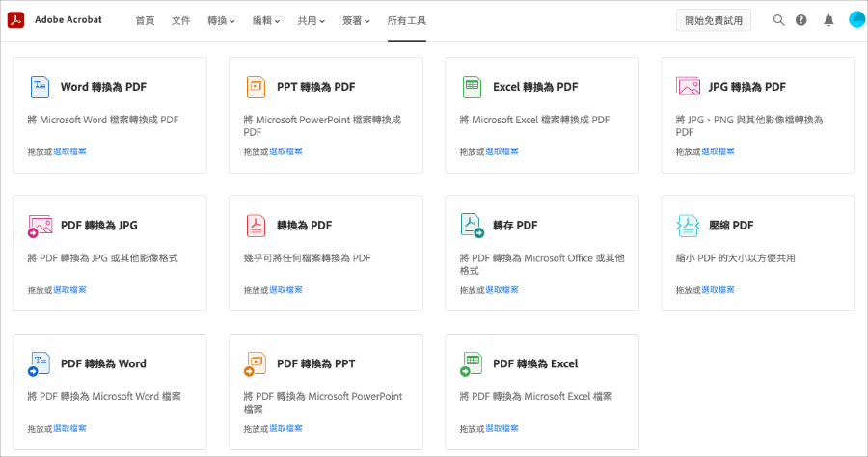Click the Excel 轉換為 PDF icon
Image resolution: width=868 pixels, height=457 pixels.
coord(472,88)
